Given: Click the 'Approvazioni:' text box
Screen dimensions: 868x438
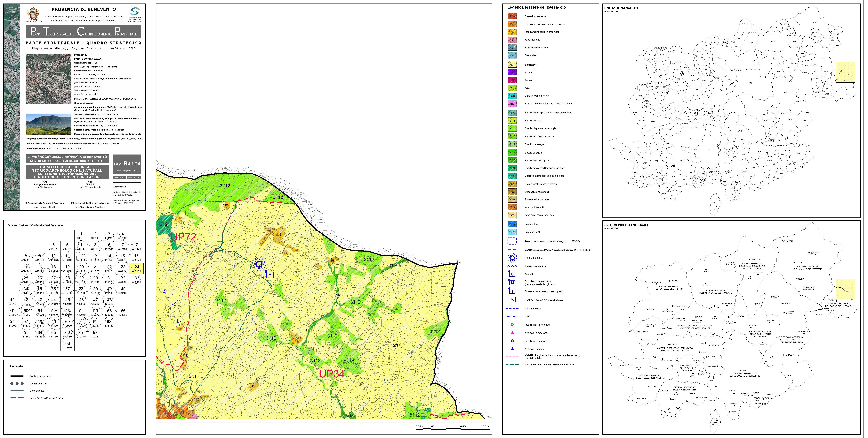Looking at the screenshot, I should (x=127, y=195).
